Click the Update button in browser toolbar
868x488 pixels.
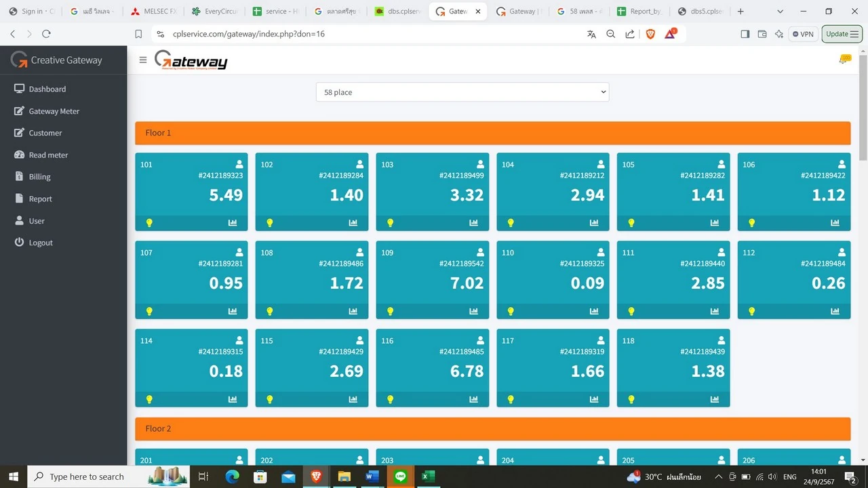(x=842, y=34)
